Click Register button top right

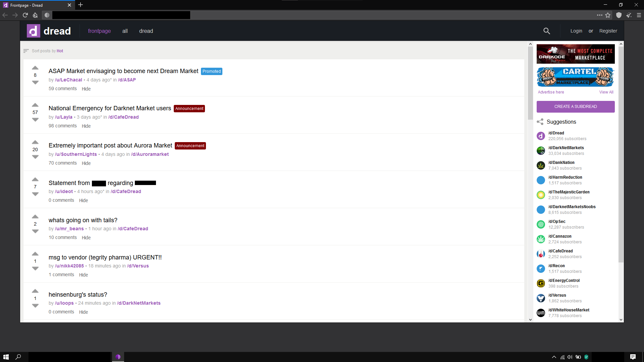coord(608,31)
